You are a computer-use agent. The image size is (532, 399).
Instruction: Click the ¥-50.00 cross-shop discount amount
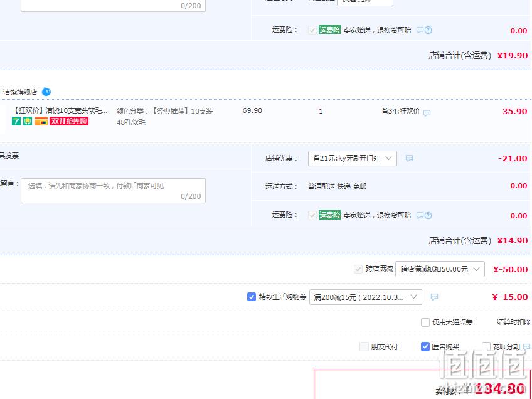(510, 269)
